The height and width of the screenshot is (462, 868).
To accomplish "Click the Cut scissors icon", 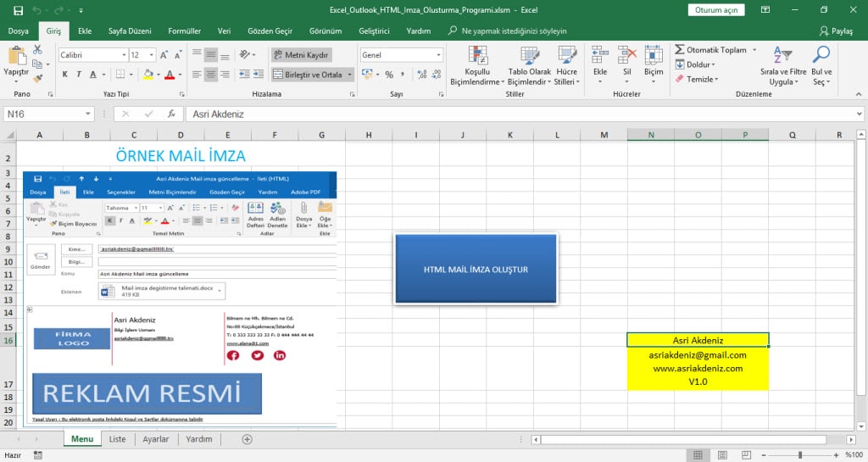I will 37,50.
